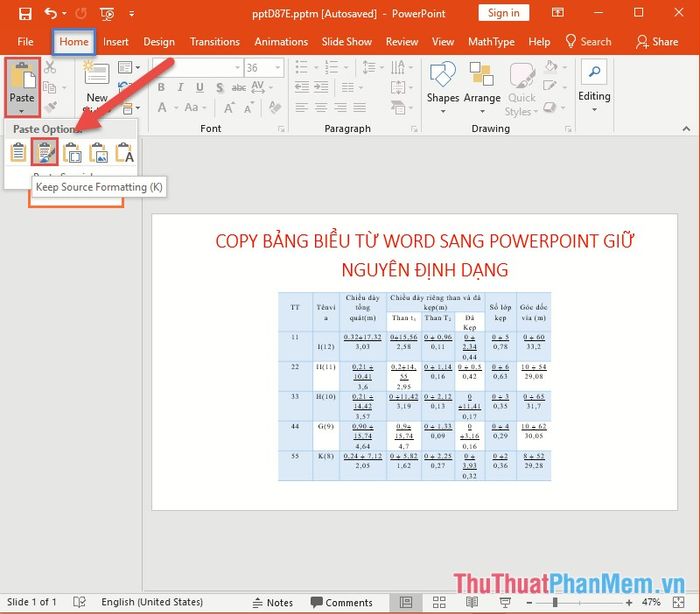This screenshot has height=614, width=700.
Task: Toggle Center alignment for paragraph
Action: click(321, 108)
